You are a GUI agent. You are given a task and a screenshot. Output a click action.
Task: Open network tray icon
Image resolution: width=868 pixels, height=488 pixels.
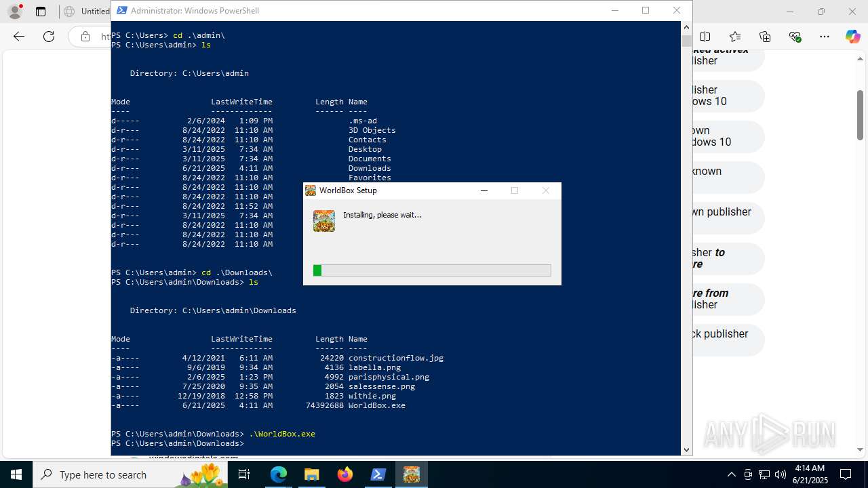tap(764, 474)
